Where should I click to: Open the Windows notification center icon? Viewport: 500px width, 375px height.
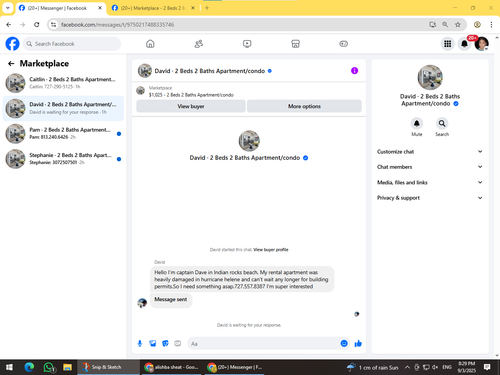click(487, 367)
